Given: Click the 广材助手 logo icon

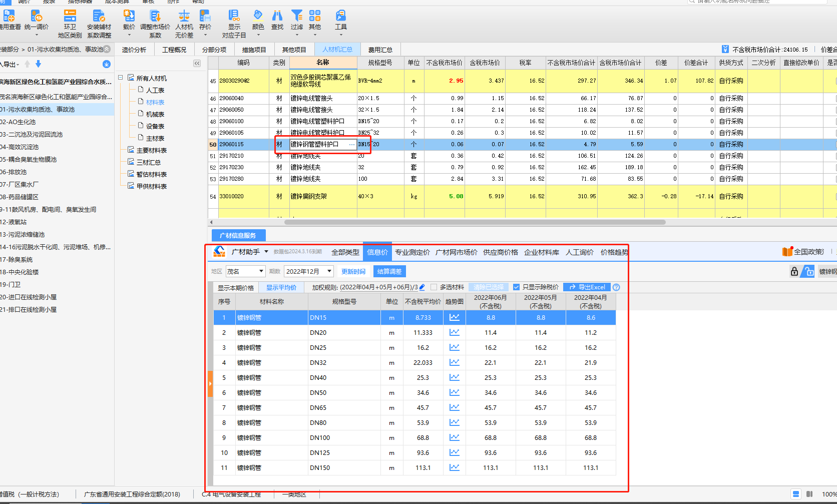Looking at the screenshot, I should (x=219, y=252).
